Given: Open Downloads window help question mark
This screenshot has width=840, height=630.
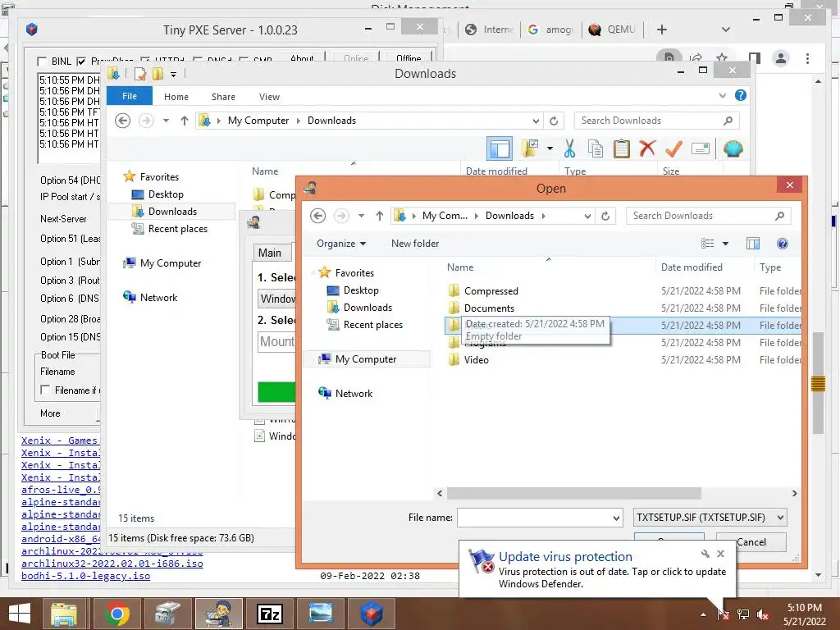Looking at the screenshot, I should pos(741,95).
